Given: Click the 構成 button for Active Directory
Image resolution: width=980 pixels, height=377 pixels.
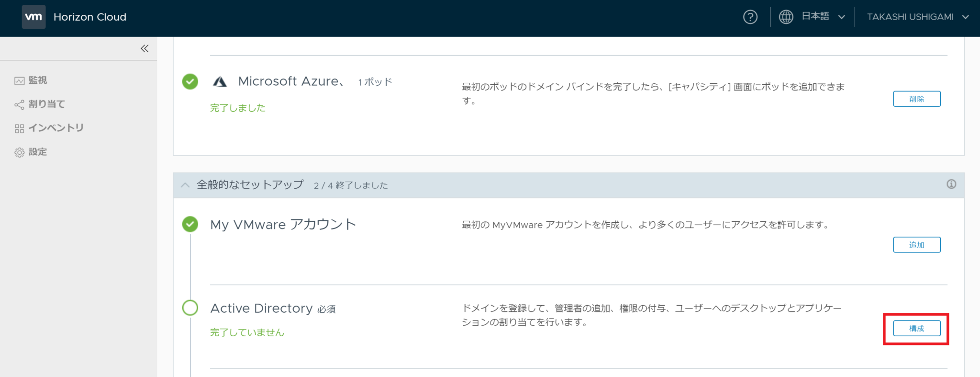Looking at the screenshot, I should coord(916,328).
